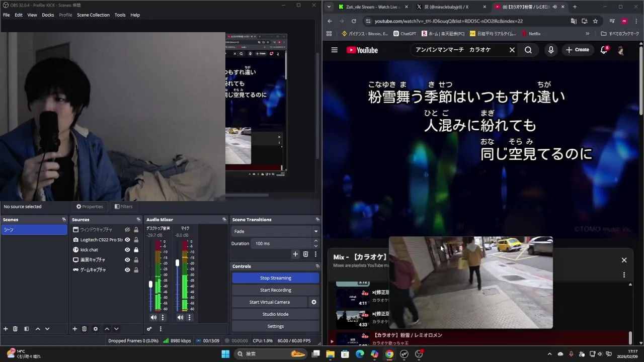
Task: Open virtual camera settings gear
Action: pyautogui.click(x=314, y=302)
